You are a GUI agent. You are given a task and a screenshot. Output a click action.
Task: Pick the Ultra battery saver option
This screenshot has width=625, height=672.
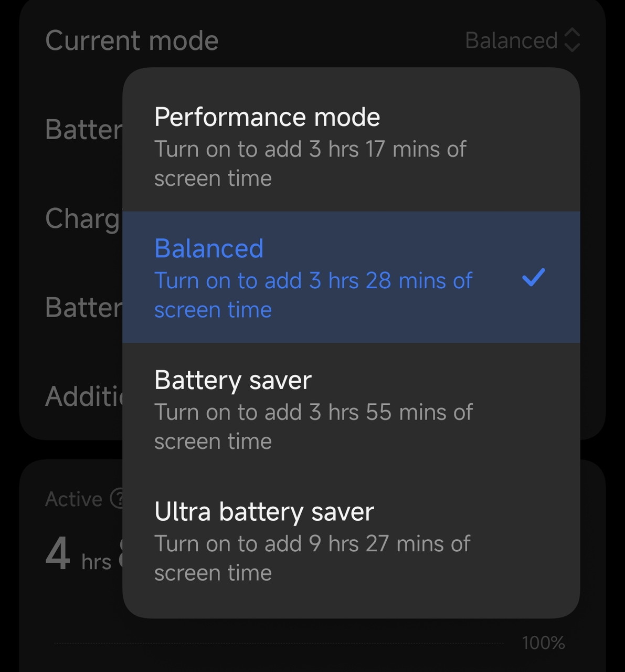click(x=264, y=512)
